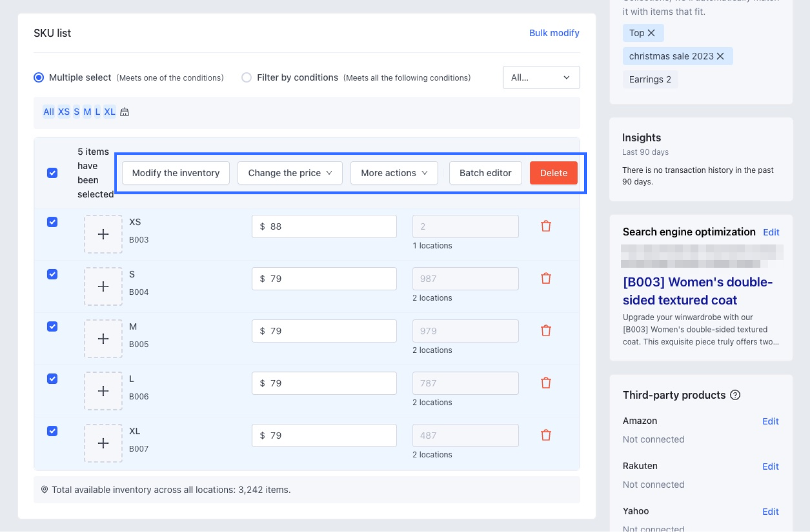
Task: Select the XS size filter
Action: tap(64, 112)
